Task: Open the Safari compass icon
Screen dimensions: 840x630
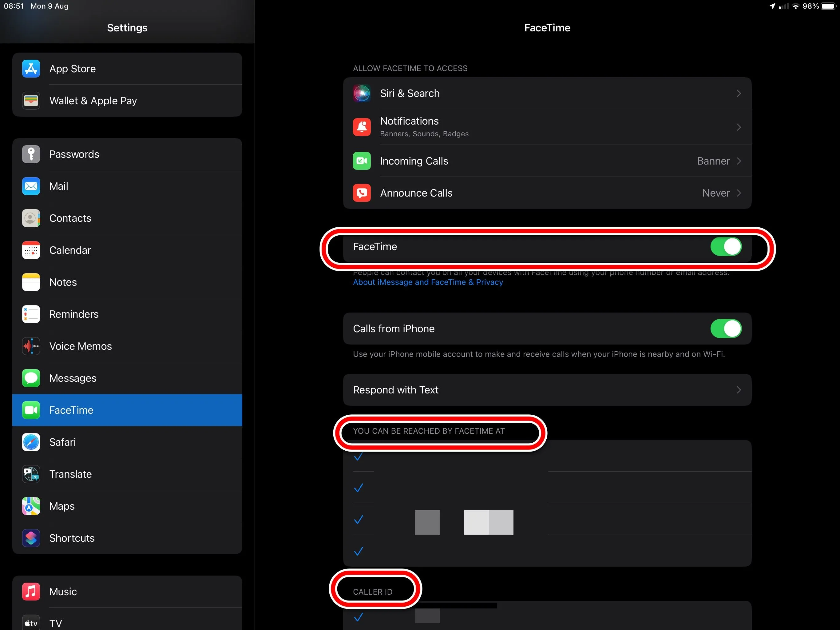Action: [x=31, y=442]
